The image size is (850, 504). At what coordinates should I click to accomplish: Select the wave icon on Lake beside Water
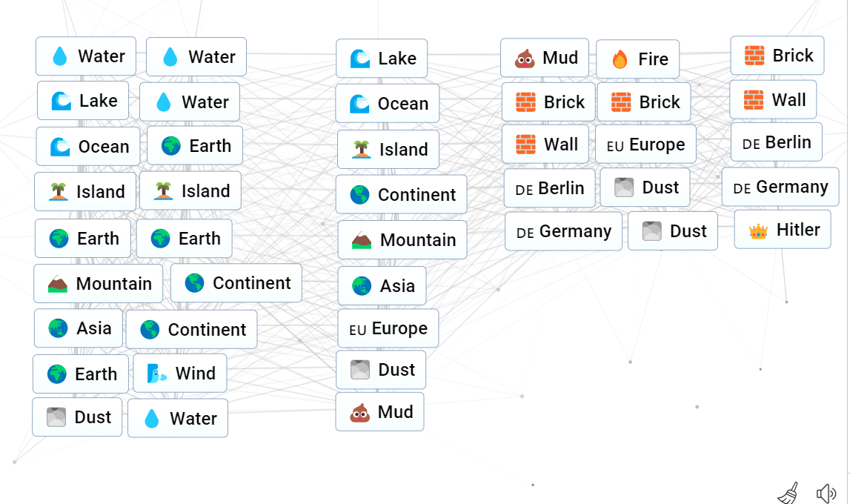[62, 101]
